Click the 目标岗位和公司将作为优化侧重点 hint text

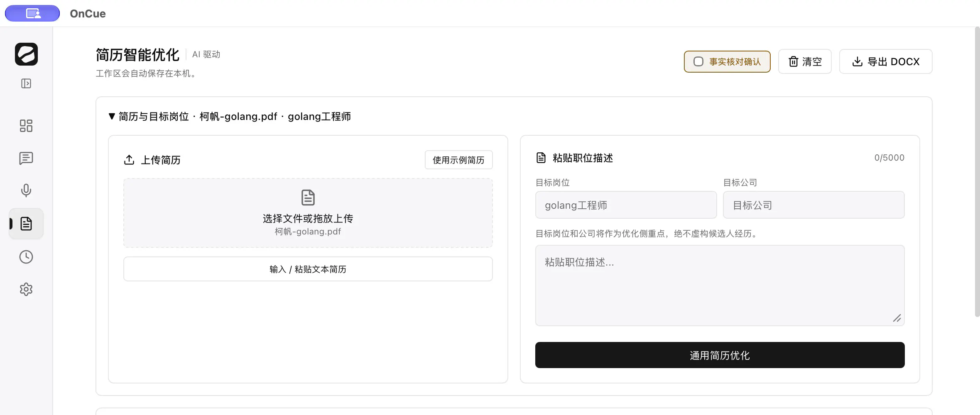click(x=648, y=234)
